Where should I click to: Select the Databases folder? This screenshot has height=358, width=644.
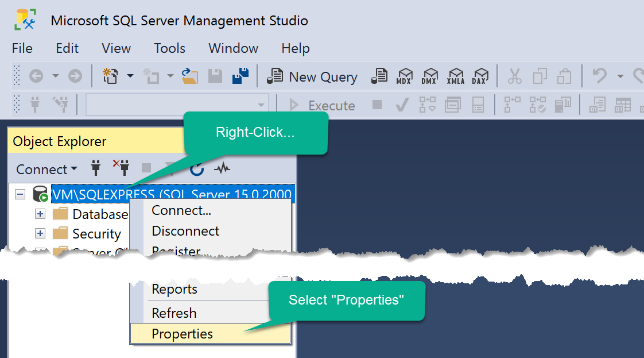pyautogui.click(x=100, y=214)
